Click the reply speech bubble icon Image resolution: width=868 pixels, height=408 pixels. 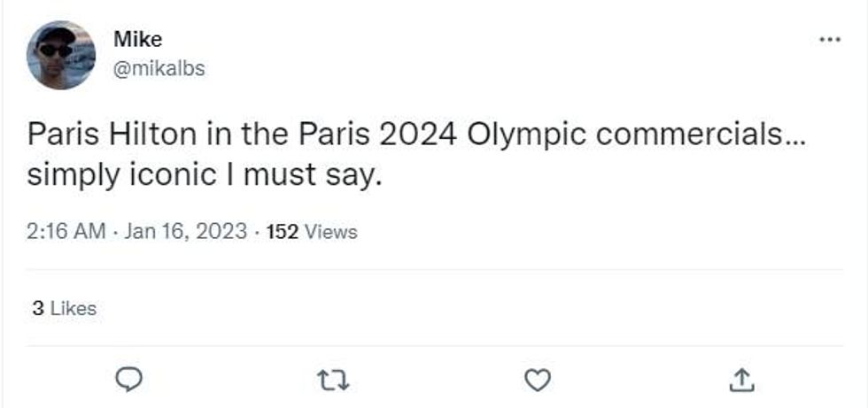[x=129, y=380]
